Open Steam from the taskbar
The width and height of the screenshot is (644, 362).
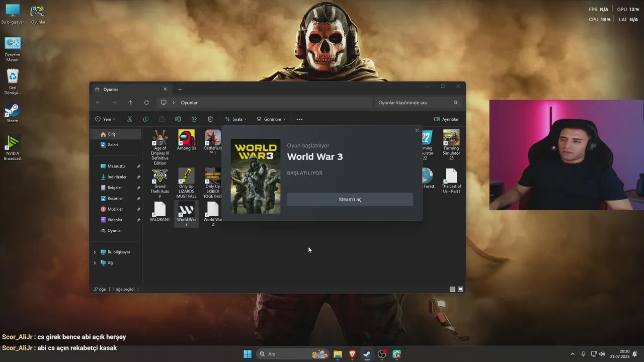coord(367,354)
